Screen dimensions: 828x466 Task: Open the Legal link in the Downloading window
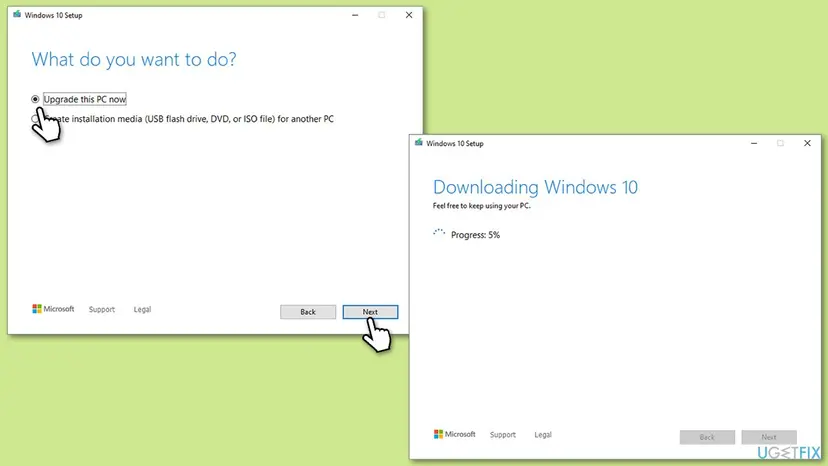[543, 435]
